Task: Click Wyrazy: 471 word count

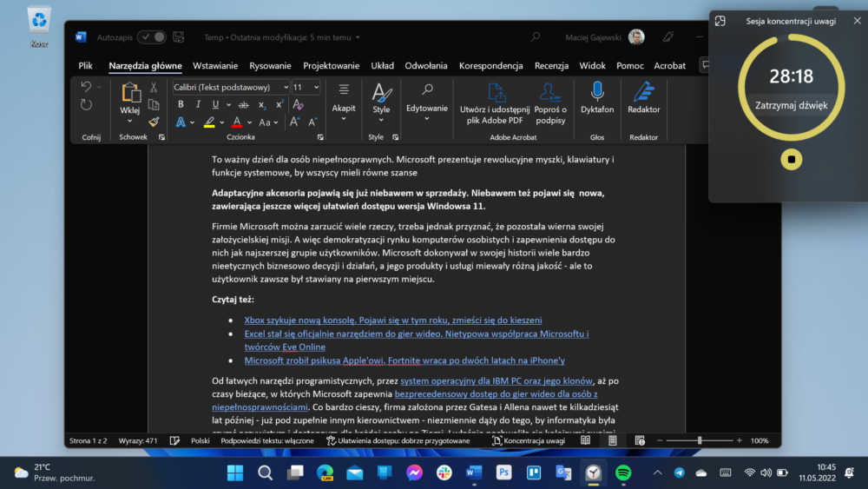Action: (138, 441)
